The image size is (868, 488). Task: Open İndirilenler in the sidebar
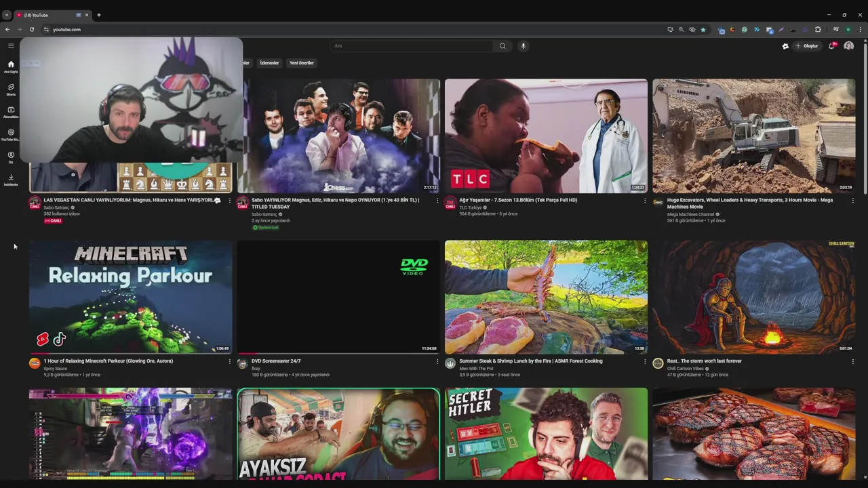11,180
